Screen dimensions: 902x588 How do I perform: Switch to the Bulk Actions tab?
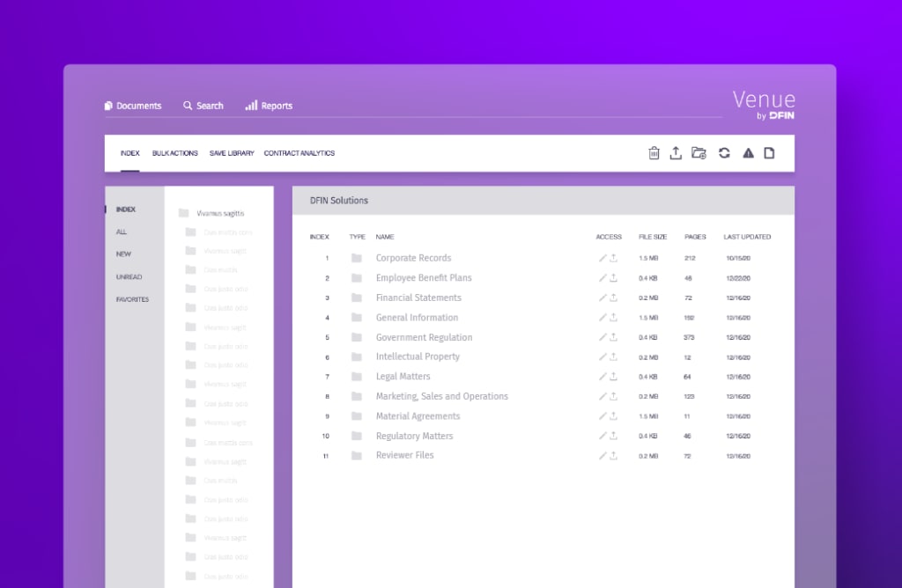click(x=175, y=153)
